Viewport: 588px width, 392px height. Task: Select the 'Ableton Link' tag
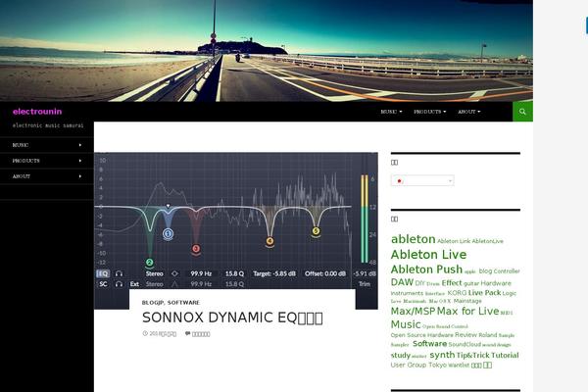(454, 241)
